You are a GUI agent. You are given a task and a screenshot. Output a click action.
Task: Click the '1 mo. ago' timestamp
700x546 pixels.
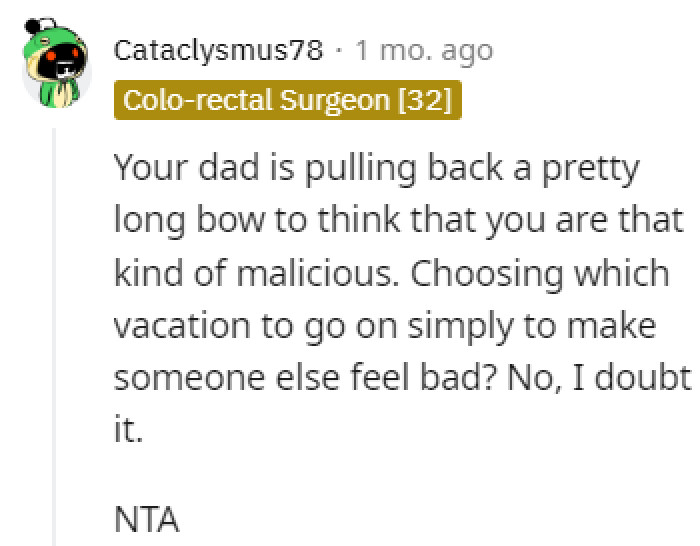pyautogui.click(x=423, y=50)
